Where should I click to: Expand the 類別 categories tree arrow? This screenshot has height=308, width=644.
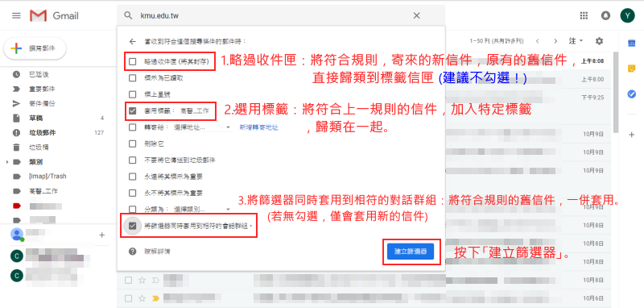coord(7,162)
